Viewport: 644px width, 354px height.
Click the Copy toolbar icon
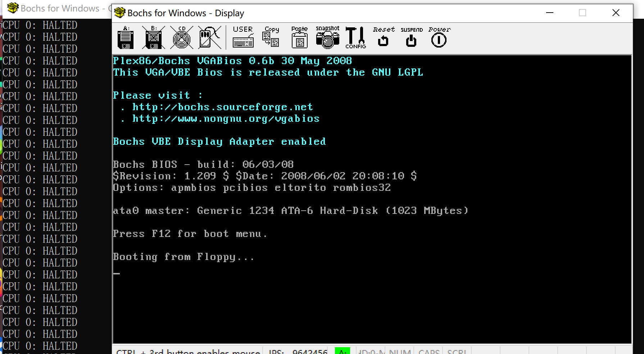tap(271, 37)
